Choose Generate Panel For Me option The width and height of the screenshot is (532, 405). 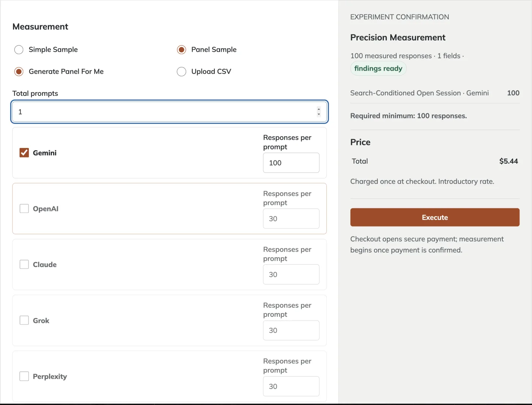coord(19,71)
